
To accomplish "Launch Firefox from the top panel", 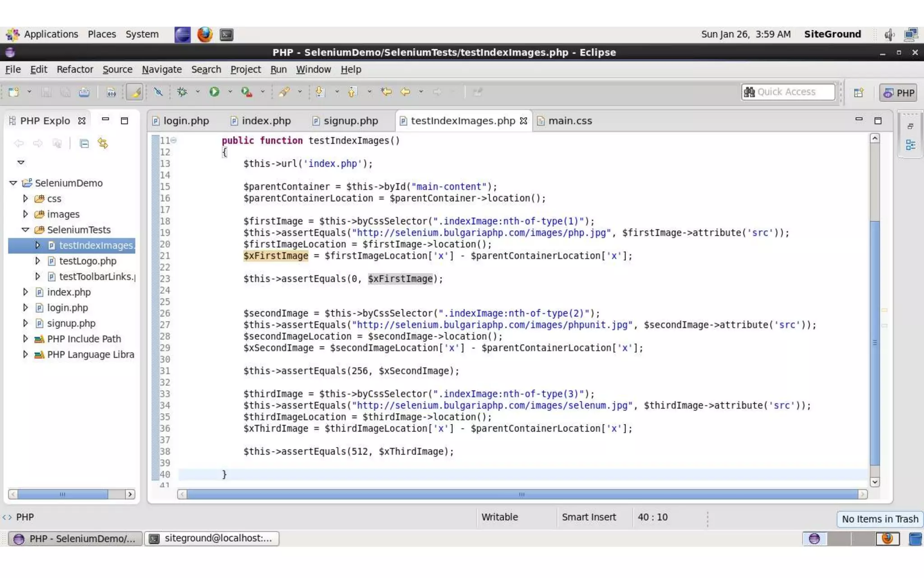I will (204, 34).
